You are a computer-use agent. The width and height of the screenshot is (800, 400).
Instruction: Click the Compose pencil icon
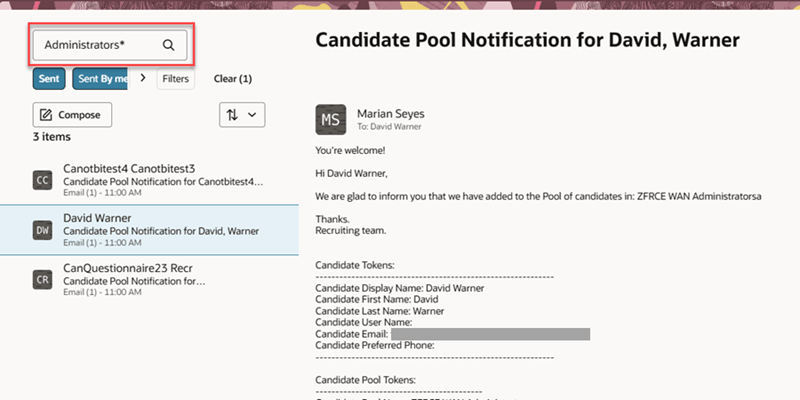click(x=46, y=115)
